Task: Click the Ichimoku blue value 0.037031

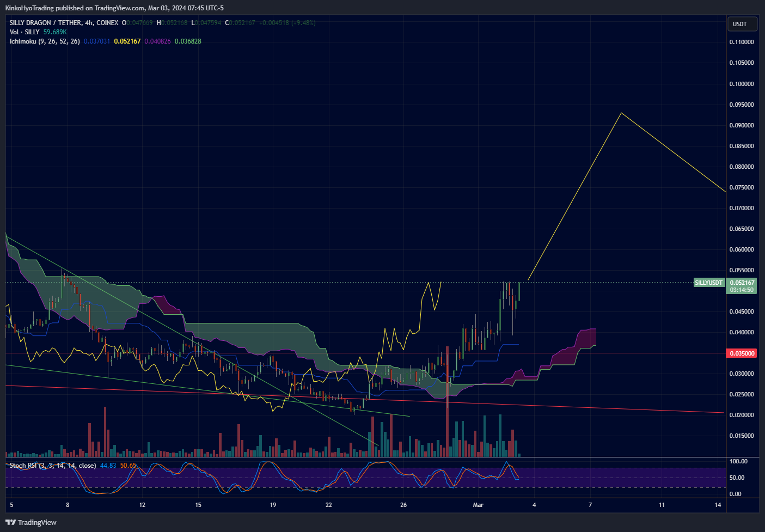Action: (97, 41)
